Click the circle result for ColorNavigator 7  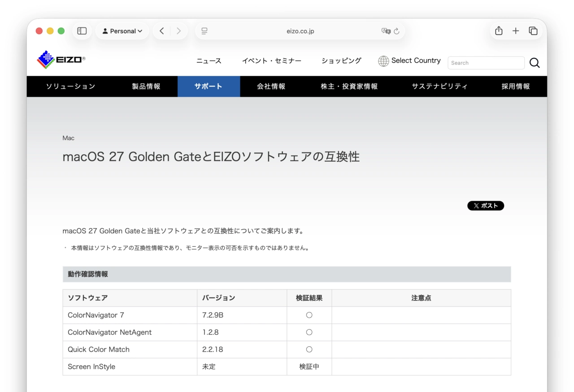pos(309,315)
